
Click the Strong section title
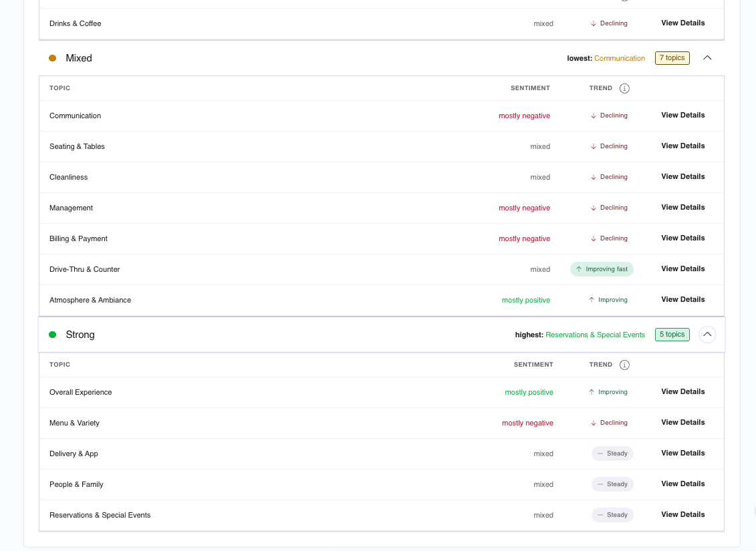(x=80, y=335)
